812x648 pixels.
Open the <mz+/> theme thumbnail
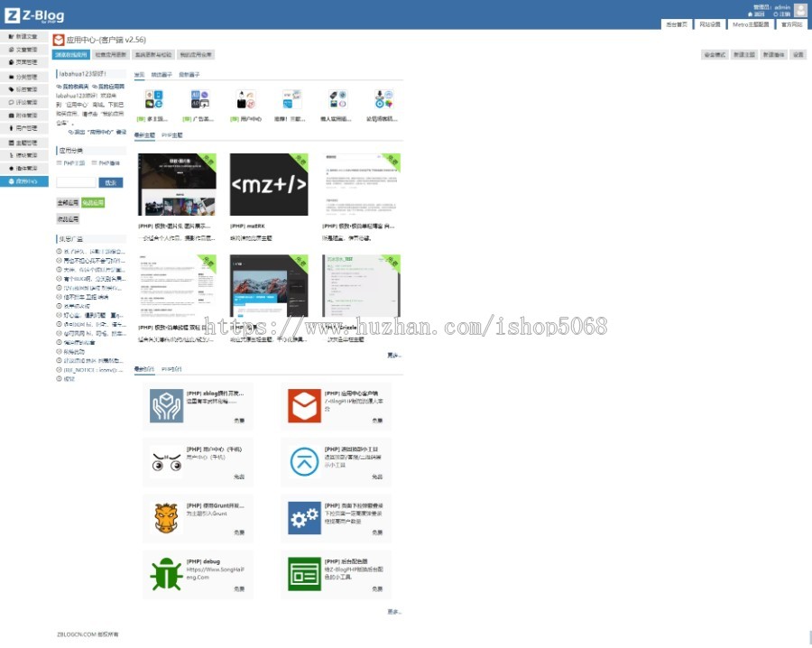(x=269, y=184)
